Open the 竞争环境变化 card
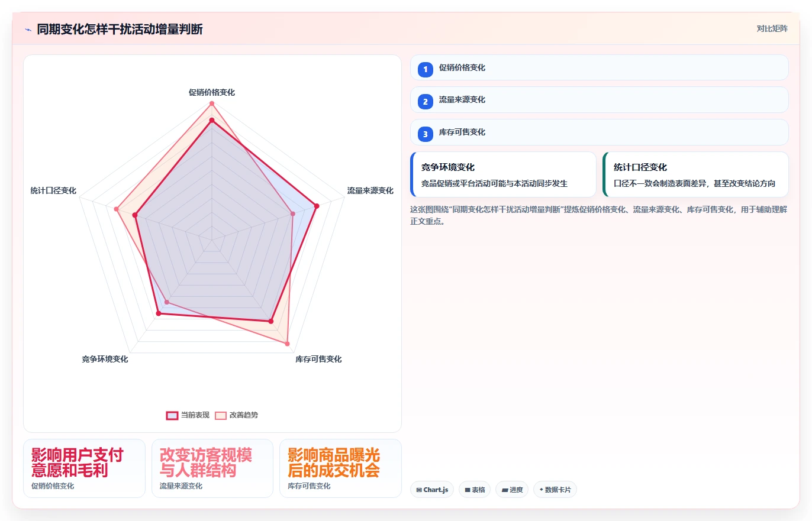Viewport: 812px width, 521px height. pos(503,174)
